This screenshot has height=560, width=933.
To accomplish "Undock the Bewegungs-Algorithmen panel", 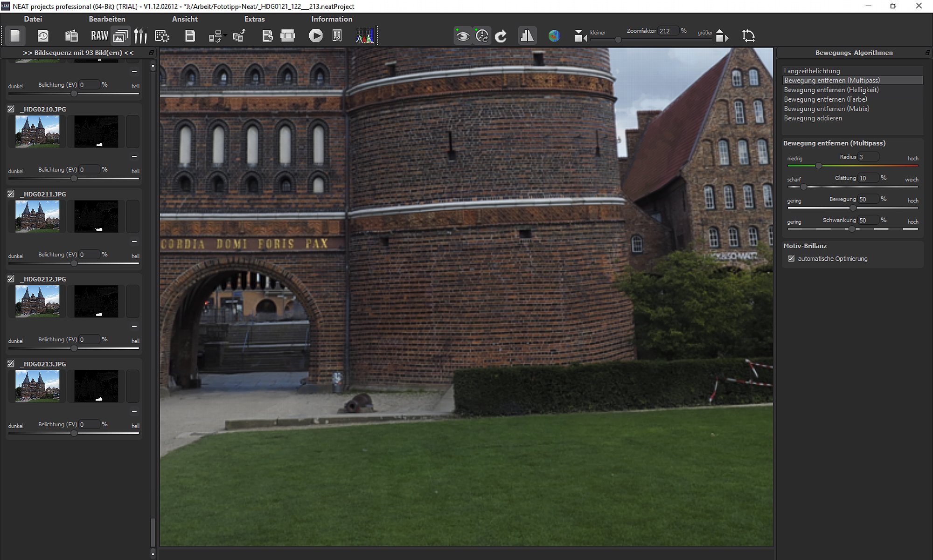I will point(927,53).
